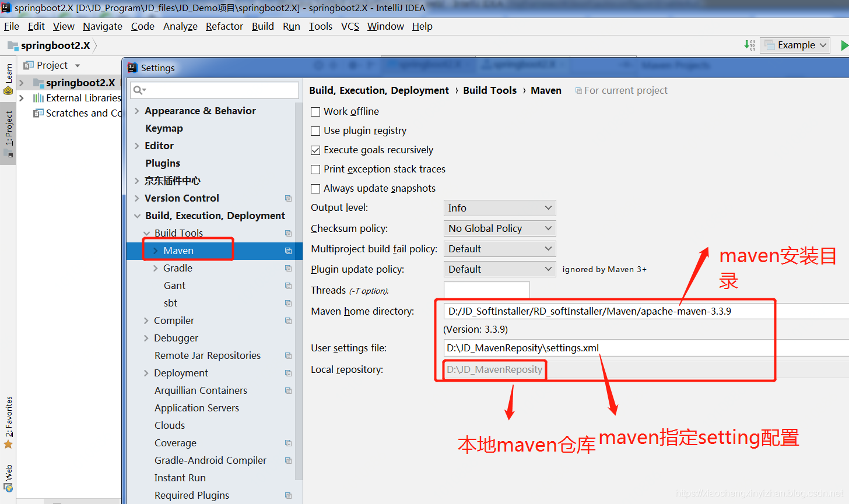Click the Maven home directory field
Screen dimensions: 849x504
coord(646,311)
